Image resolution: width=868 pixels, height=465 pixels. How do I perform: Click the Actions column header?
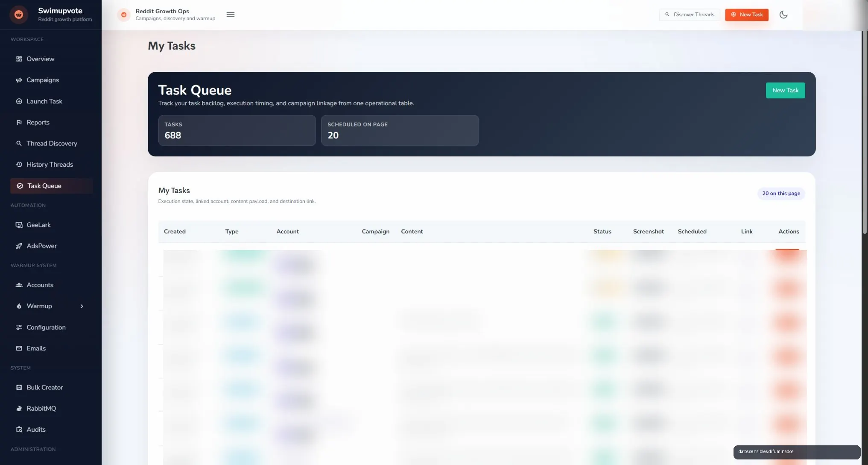pyautogui.click(x=789, y=232)
